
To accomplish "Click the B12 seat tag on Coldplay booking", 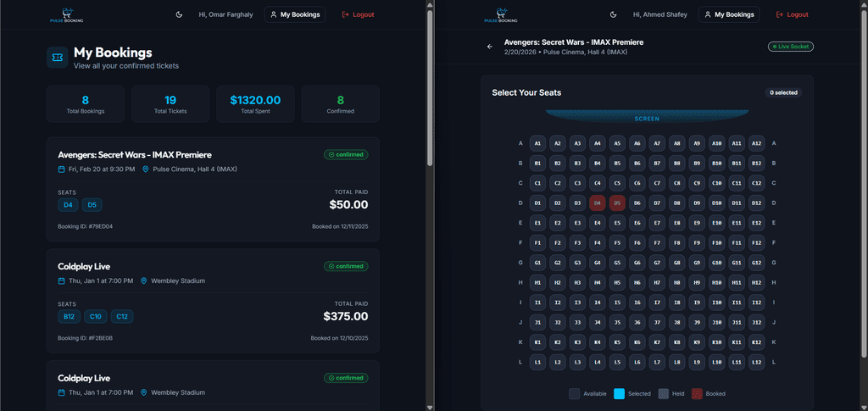I will (70, 316).
